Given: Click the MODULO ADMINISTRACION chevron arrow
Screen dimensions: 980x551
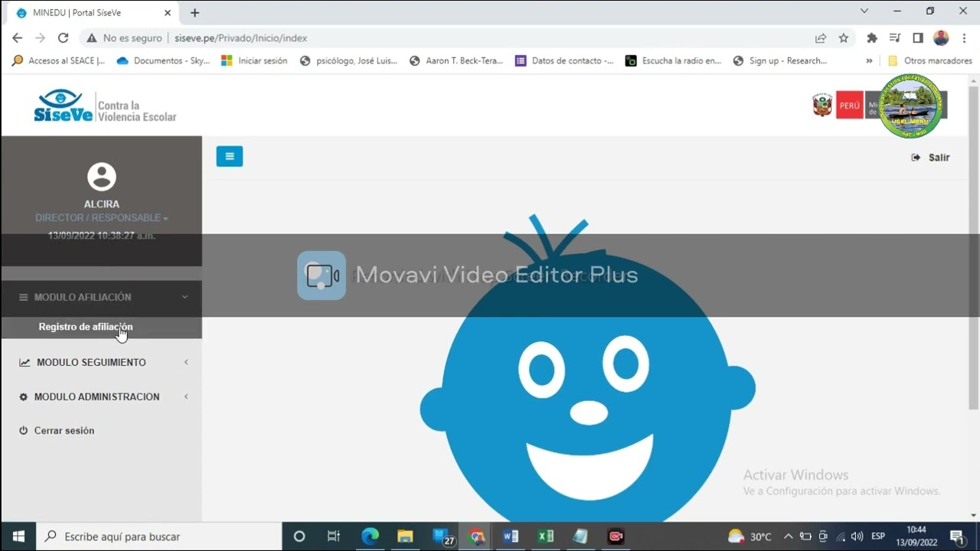Looking at the screenshot, I should 186,396.
